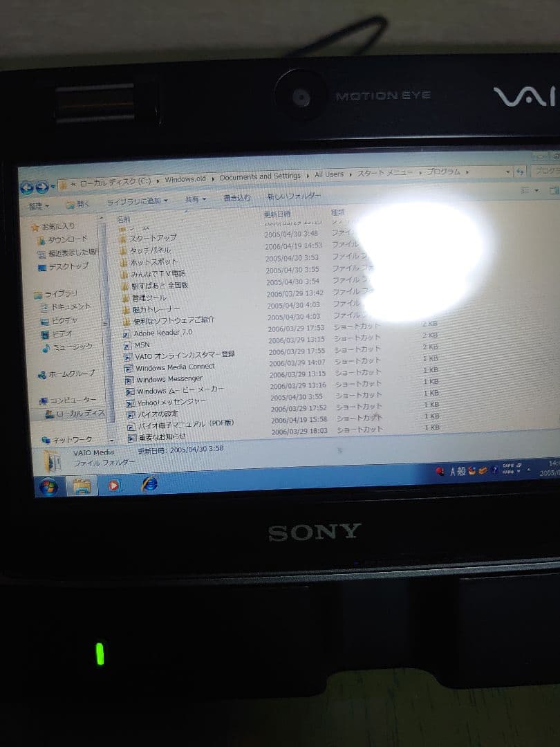Select コンピューター in navigation pane
560x747 pixels.
68,400
